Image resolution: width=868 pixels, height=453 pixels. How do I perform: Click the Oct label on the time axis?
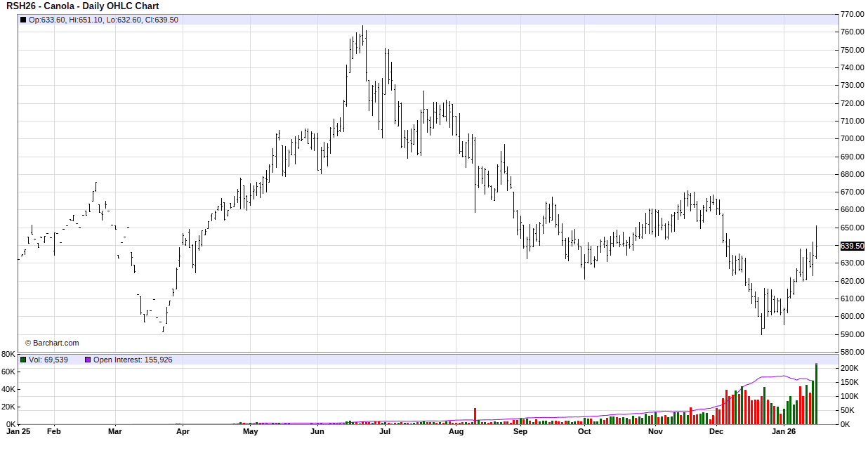click(584, 432)
